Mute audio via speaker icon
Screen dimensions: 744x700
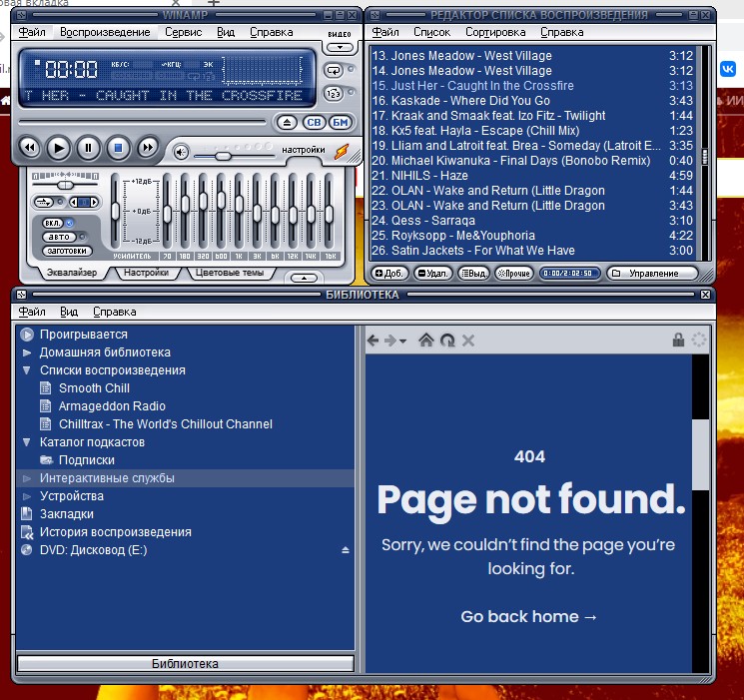[181, 153]
